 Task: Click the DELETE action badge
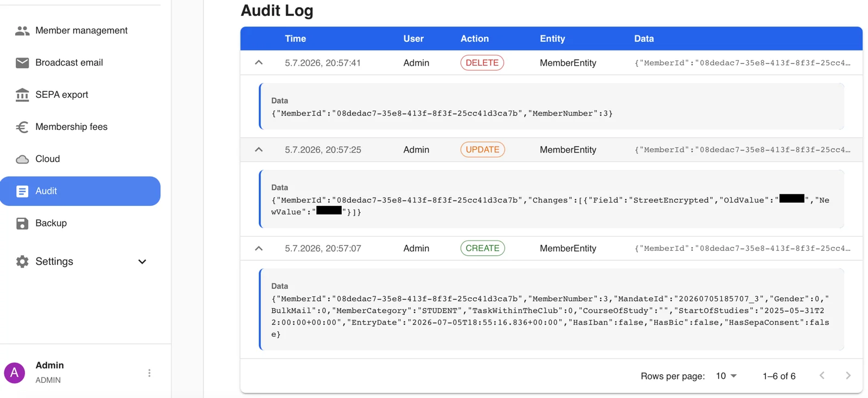tap(482, 63)
